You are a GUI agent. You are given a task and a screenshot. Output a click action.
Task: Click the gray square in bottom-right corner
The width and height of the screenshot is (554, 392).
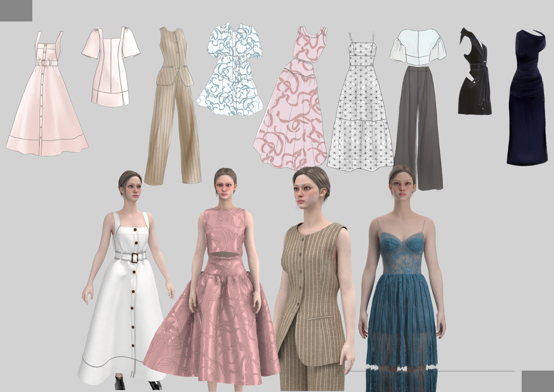point(538,381)
